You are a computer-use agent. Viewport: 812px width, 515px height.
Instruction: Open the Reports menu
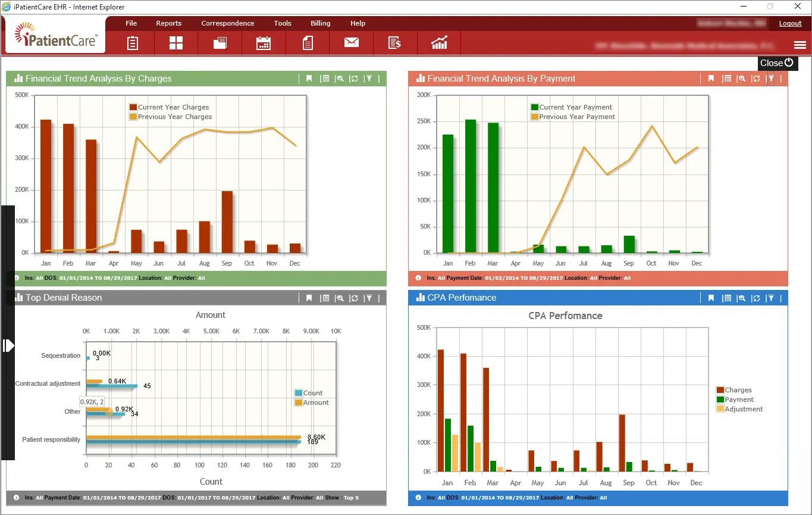point(169,23)
